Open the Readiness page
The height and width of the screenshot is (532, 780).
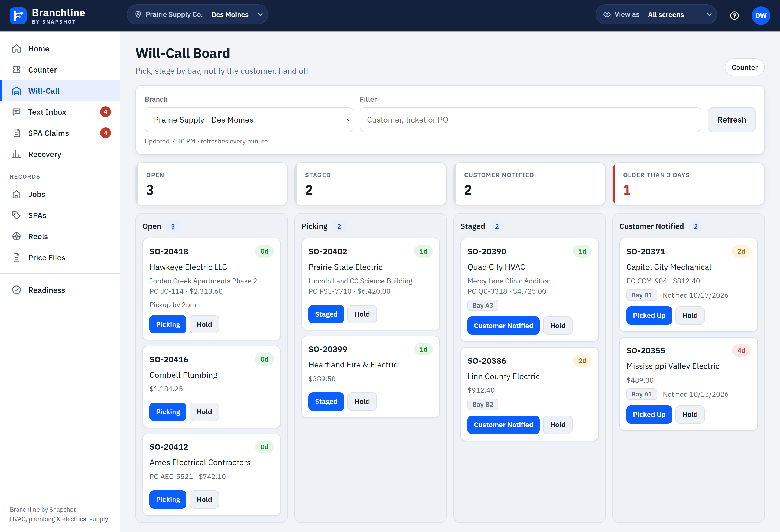[x=60, y=290]
